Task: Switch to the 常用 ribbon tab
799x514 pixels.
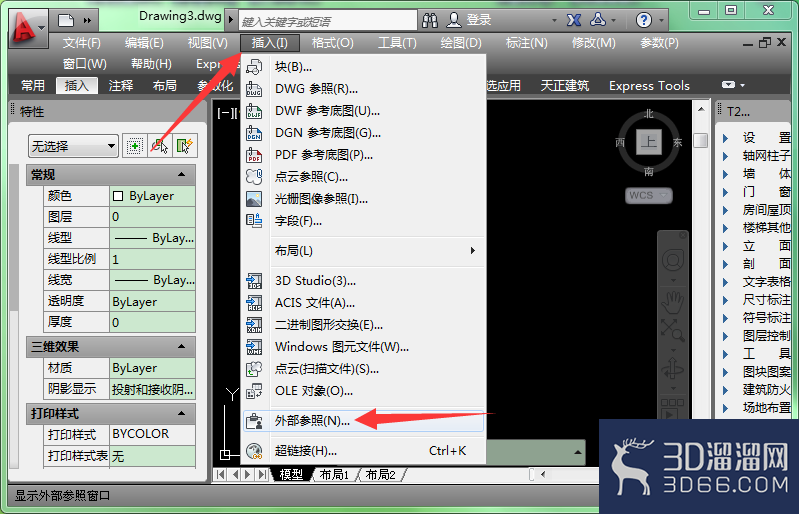Action: (33, 86)
